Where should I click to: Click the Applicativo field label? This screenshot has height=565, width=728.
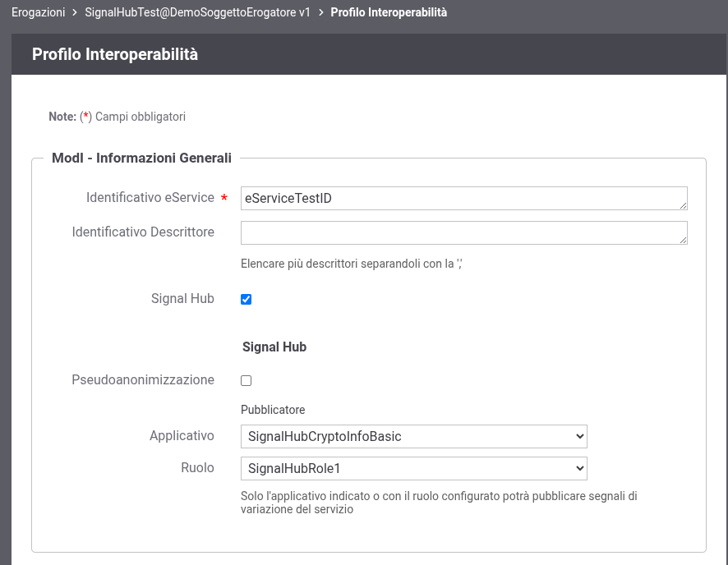[182, 435]
